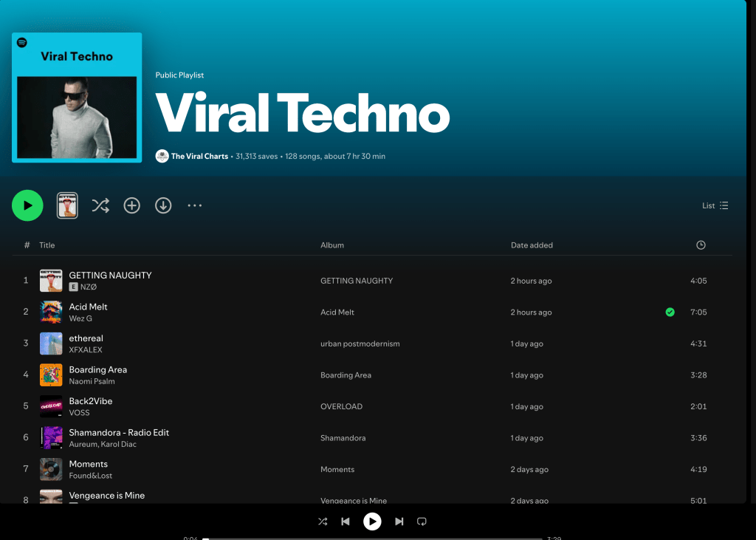Image resolution: width=756 pixels, height=540 pixels.
Task: Open the OVERLOAD album link
Action: coord(341,406)
